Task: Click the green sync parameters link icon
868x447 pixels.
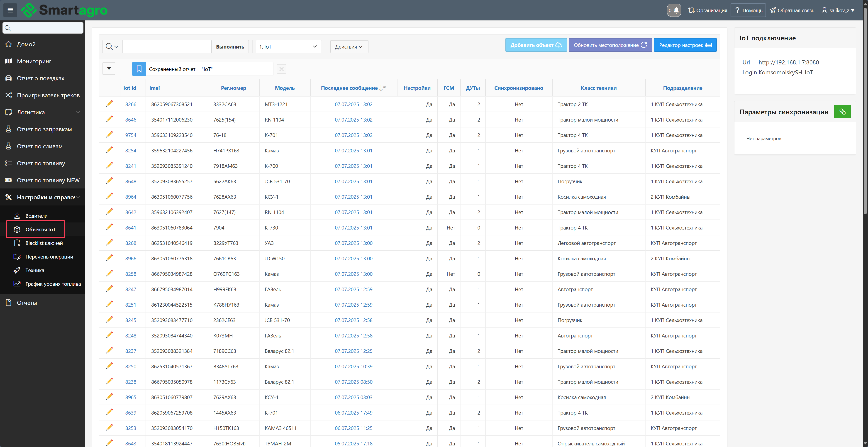Action: (842, 112)
